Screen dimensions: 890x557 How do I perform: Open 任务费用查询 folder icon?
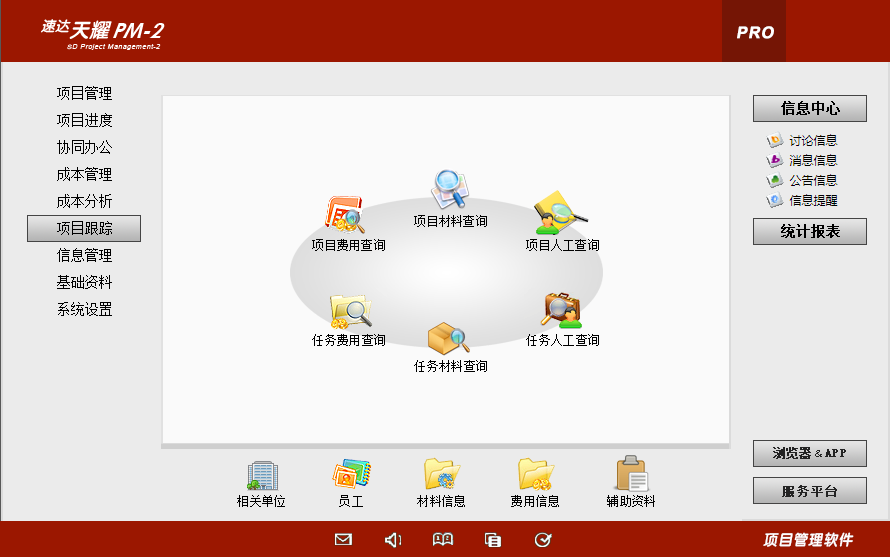349,311
